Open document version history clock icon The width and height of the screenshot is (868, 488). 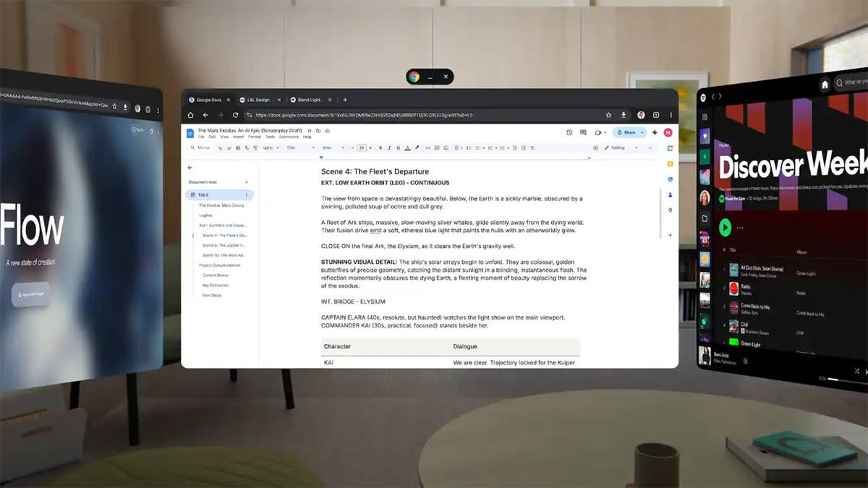[x=569, y=133]
